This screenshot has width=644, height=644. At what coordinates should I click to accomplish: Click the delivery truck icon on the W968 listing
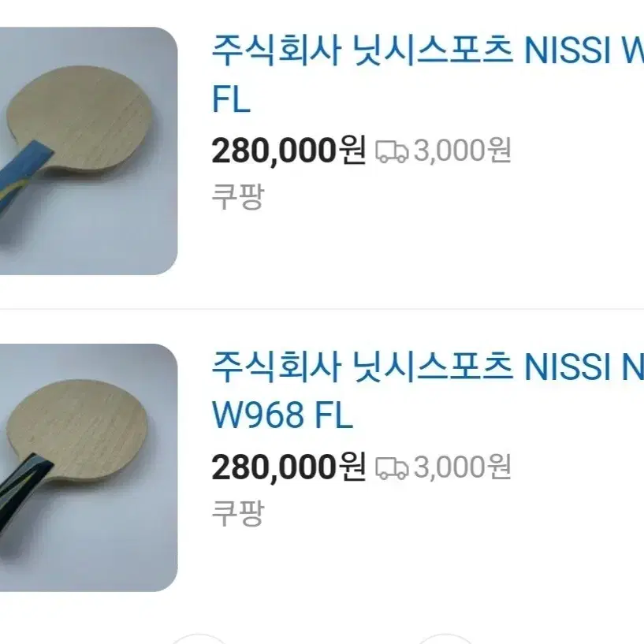pyautogui.click(x=392, y=468)
